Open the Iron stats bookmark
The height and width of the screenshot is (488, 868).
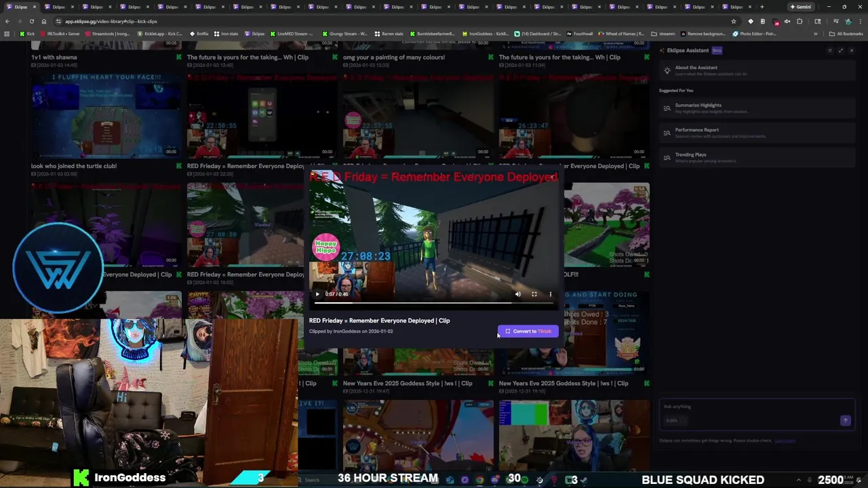point(226,33)
